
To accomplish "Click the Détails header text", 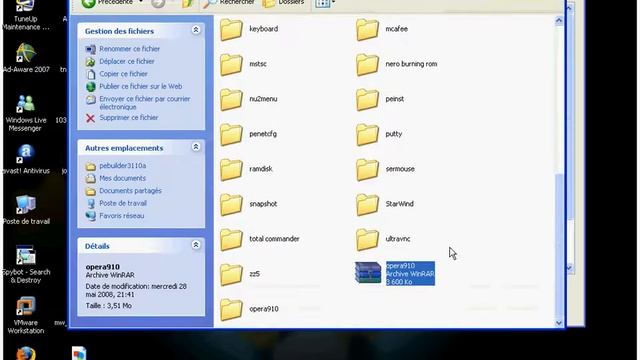I will (97, 246).
